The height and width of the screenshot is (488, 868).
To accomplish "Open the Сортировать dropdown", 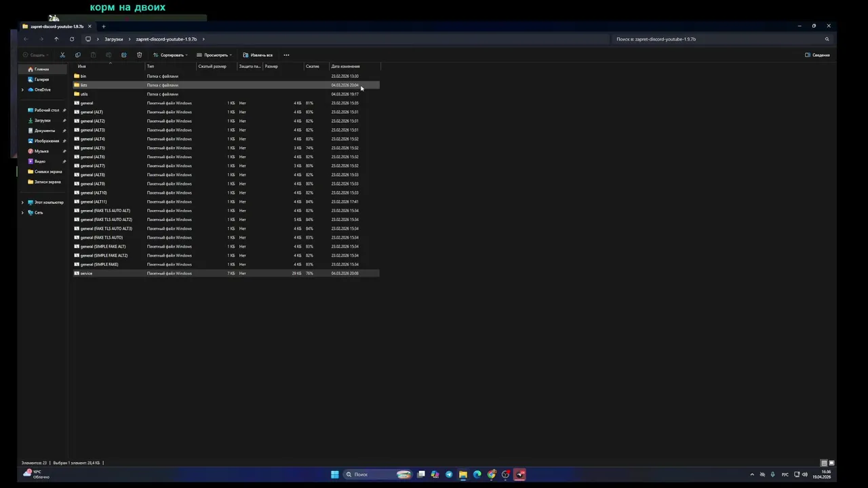I will click(x=170, y=55).
